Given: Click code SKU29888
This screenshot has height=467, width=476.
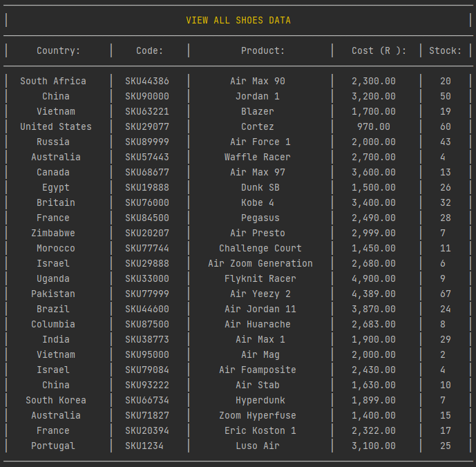Looking at the screenshot, I should [147, 263].
